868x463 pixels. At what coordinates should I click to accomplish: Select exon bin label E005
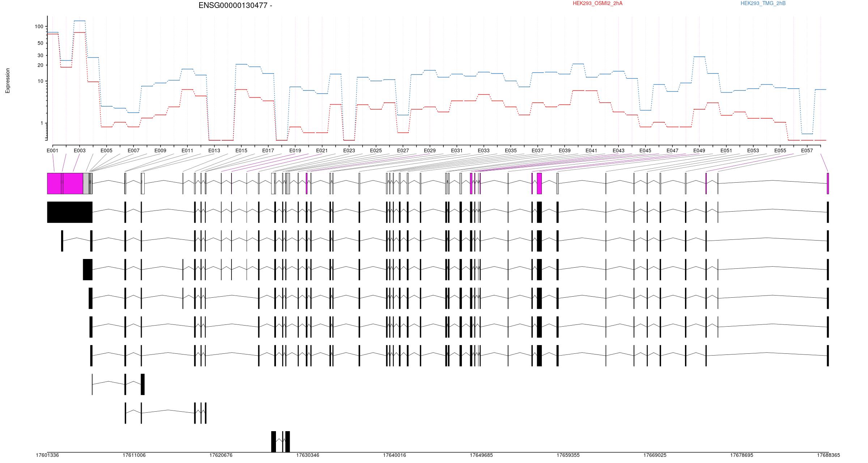106,150
